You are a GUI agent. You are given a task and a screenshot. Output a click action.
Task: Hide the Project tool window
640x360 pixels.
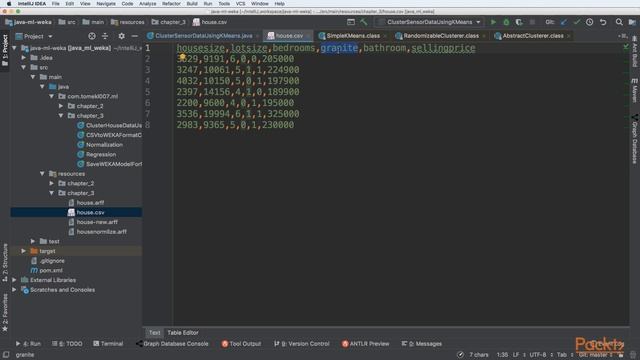(x=135, y=36)
